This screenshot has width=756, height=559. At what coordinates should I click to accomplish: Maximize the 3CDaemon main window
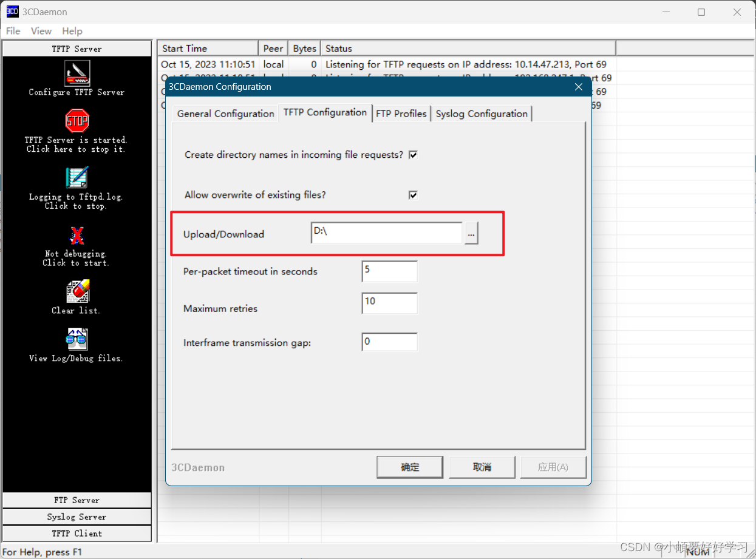tap(701, 12)
